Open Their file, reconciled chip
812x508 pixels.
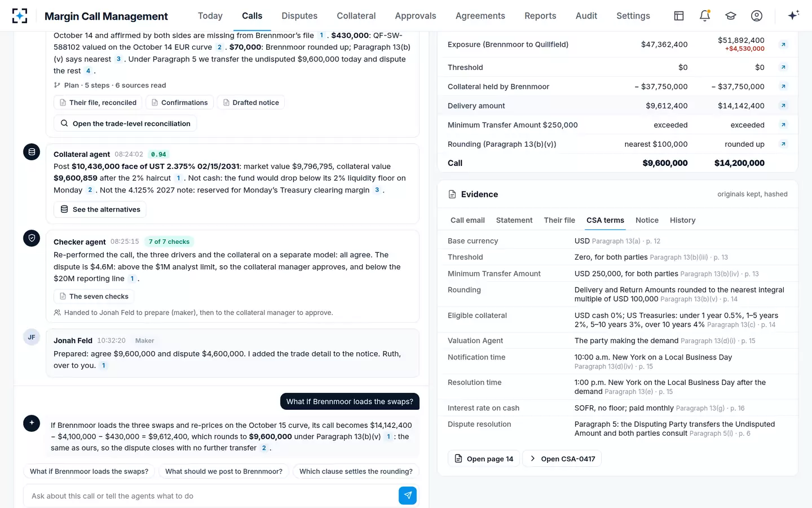point(98,103)
